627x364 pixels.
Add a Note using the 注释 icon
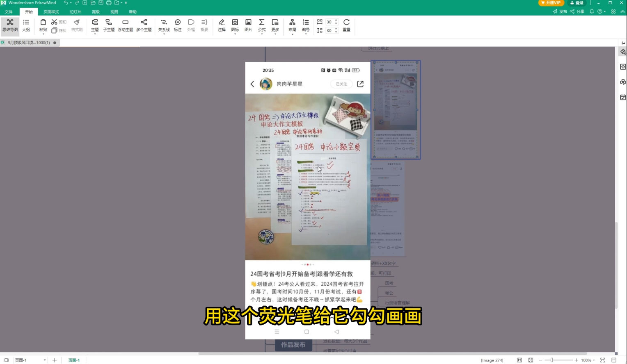(221, 26)
